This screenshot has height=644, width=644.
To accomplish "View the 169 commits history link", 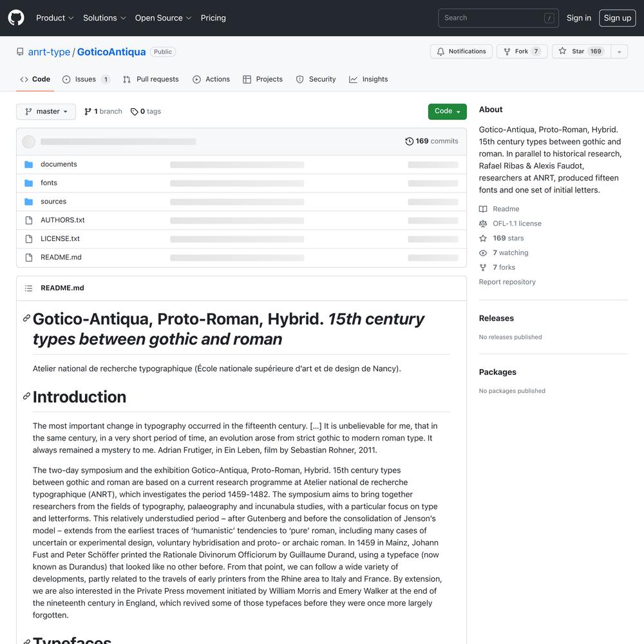I will pos(431,141).
